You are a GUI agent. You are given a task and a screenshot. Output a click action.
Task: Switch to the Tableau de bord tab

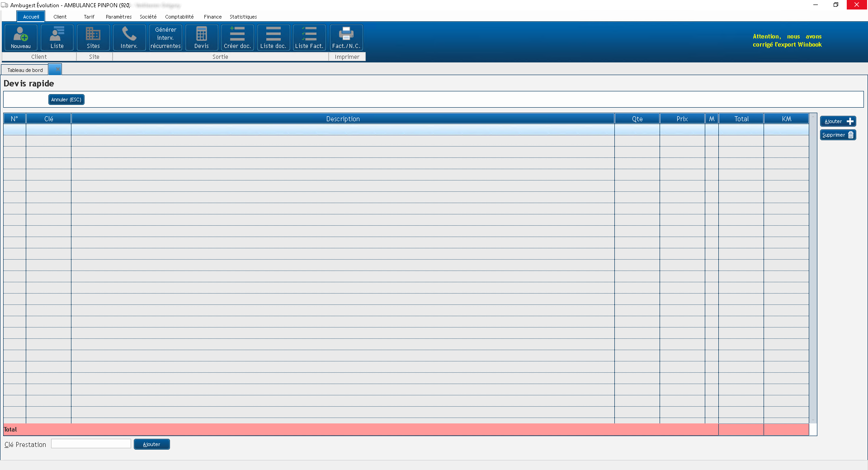click(x=25, y=70)
